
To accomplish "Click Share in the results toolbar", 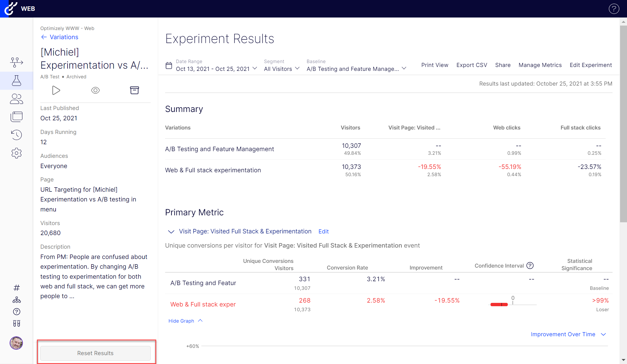I will pyautogui.click(x=503, y=65).
